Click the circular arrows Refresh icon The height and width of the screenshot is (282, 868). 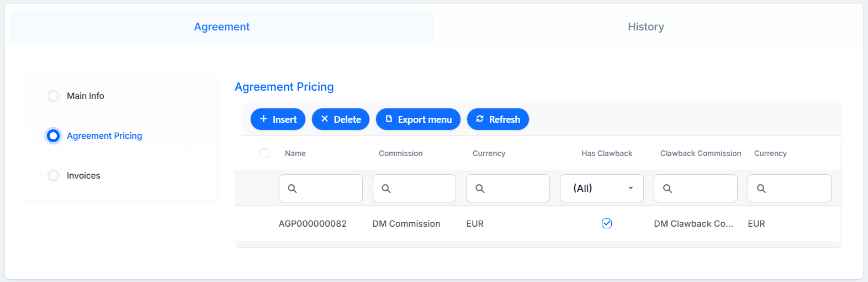(480, 119)
